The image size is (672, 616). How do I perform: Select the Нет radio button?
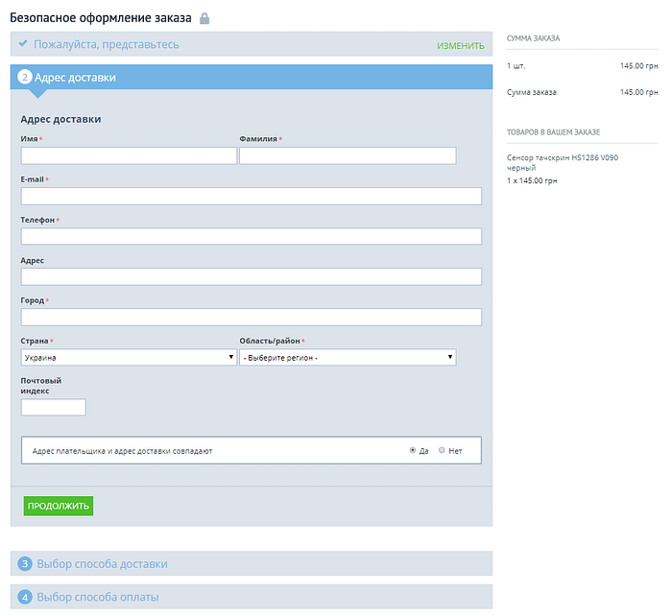tap(442, 450)
